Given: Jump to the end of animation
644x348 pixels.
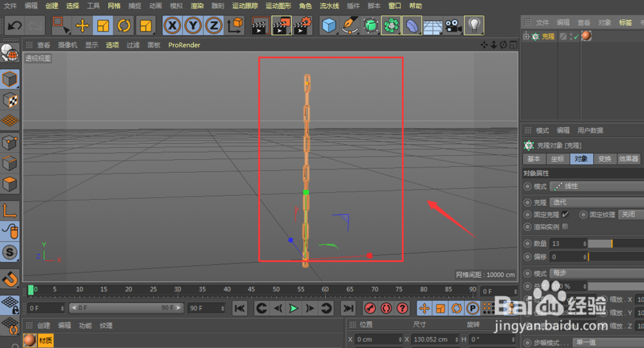Looking at the screenshot, I should (x=348, y=308).
